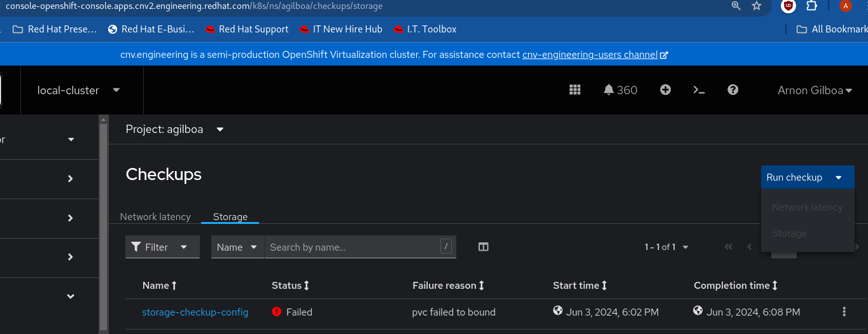Open the storage-checkup-config link
This screenshot has height=334, width=868.
[x=195, y=312]
